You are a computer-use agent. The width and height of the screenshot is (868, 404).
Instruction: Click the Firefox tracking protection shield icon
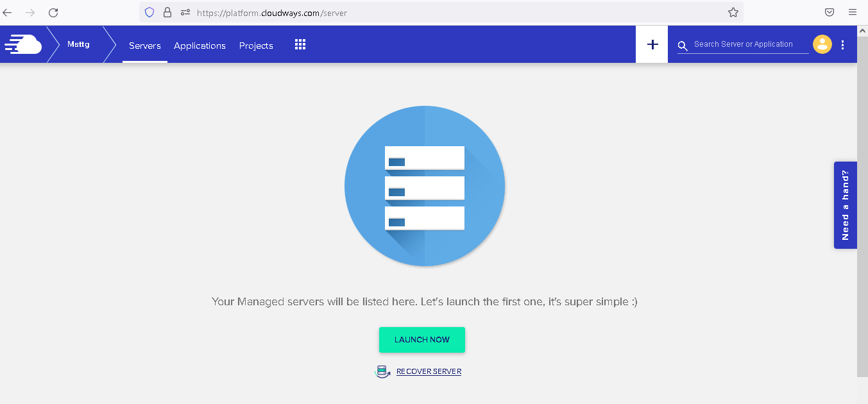click(149, 12)
